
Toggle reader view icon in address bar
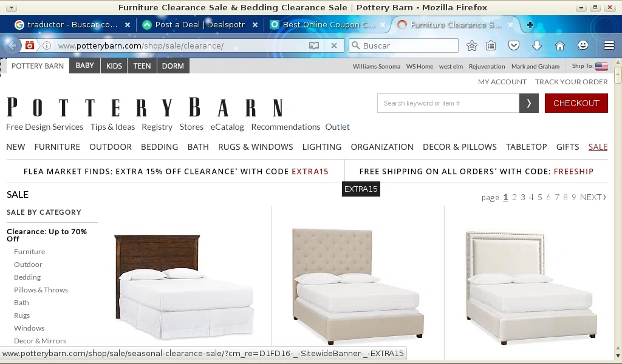pos(314,45)
